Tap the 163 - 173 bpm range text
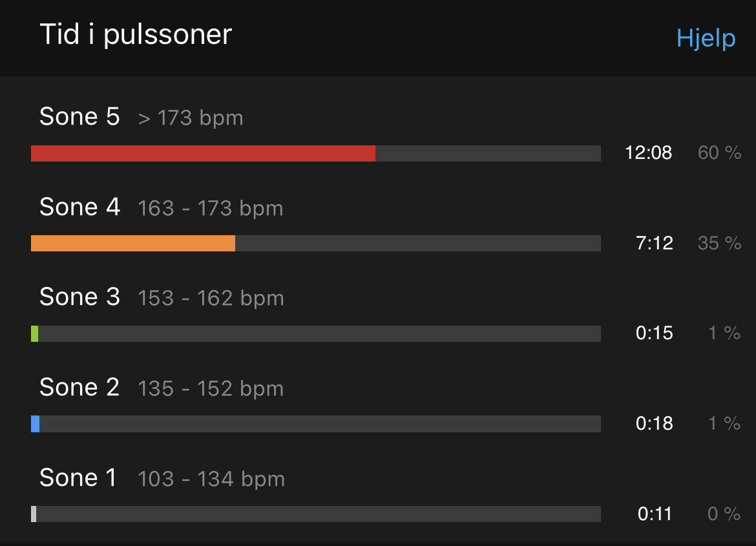Viewport: 756px width, 546px height. [210, 209]
